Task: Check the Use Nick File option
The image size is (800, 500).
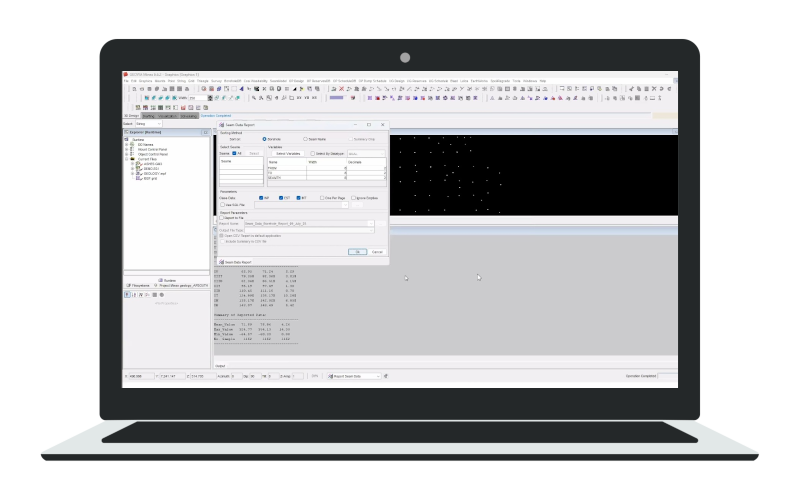Action: point(222,205)
